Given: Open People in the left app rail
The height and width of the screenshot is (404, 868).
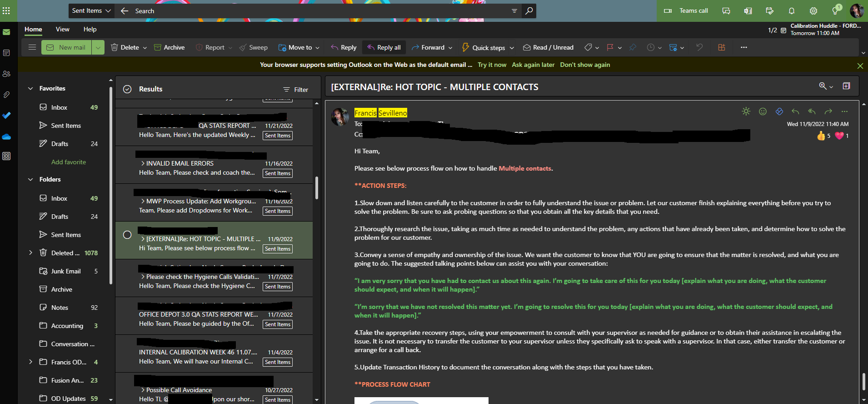Looking at the screenshot, I should click(x=6, y=74).
